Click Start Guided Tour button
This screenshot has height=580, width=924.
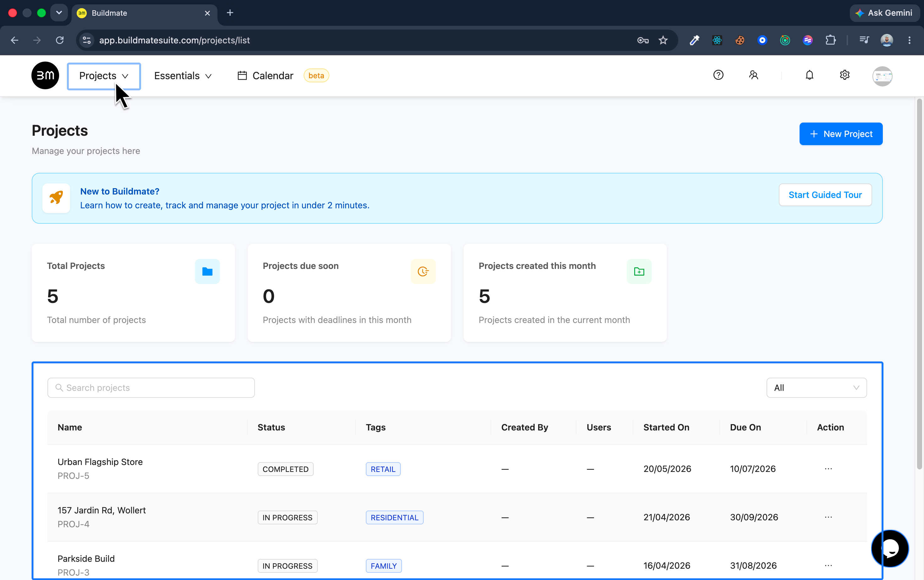[x=825, y=195]
